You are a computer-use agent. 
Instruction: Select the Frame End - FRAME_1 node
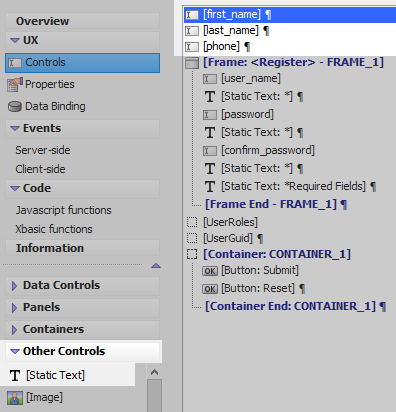[271, 204]
